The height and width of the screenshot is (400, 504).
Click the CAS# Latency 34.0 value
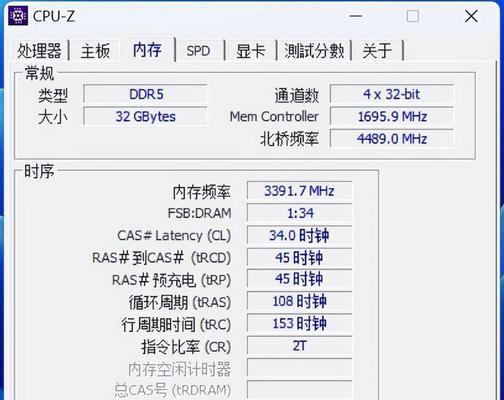(x=299, y=235)
